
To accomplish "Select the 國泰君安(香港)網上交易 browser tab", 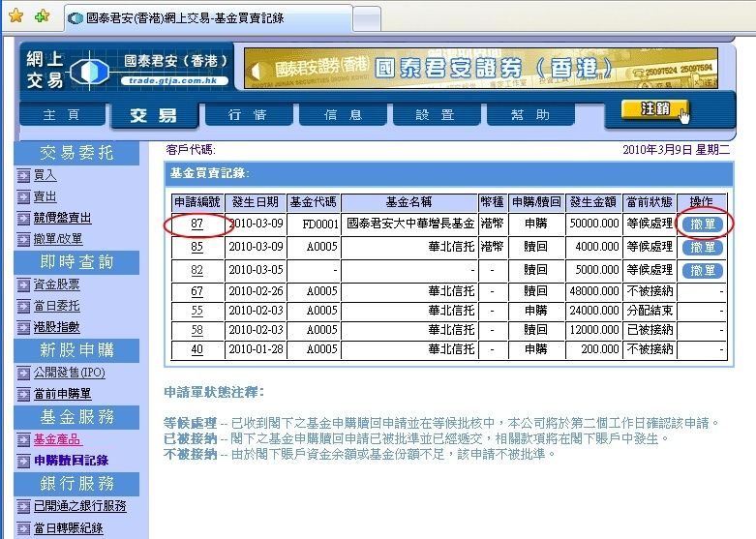I will click(x=208, y=18).
